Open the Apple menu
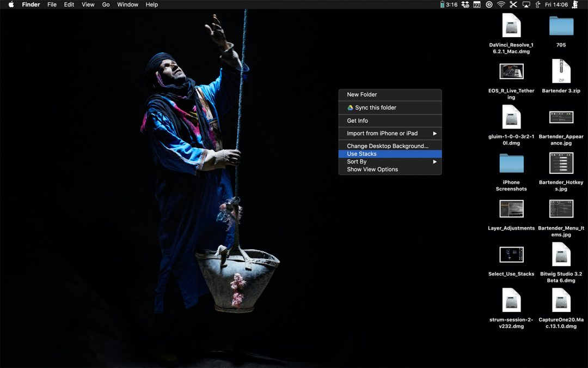Image resolution: width=588 pixels, height=368 pixels. [x=11, y=4]
